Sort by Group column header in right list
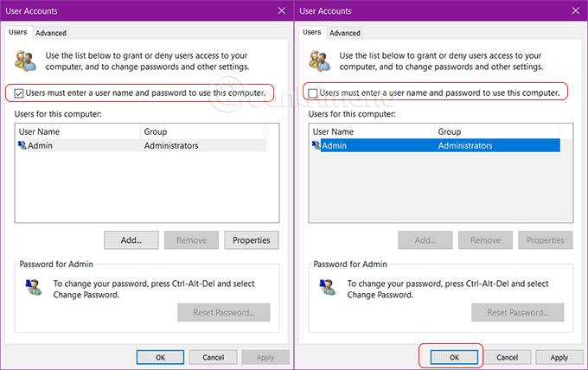 pyautogui.click(x=497, y=131)
